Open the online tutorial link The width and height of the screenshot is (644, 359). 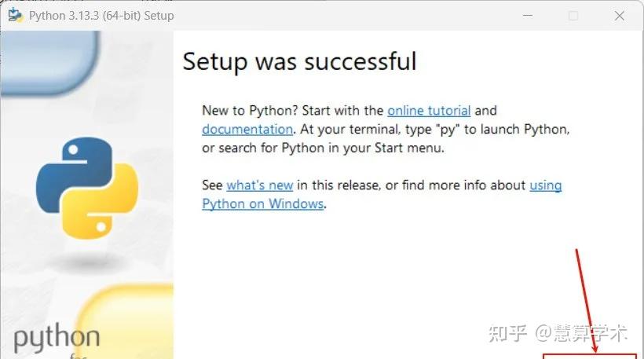coord(429,111)
